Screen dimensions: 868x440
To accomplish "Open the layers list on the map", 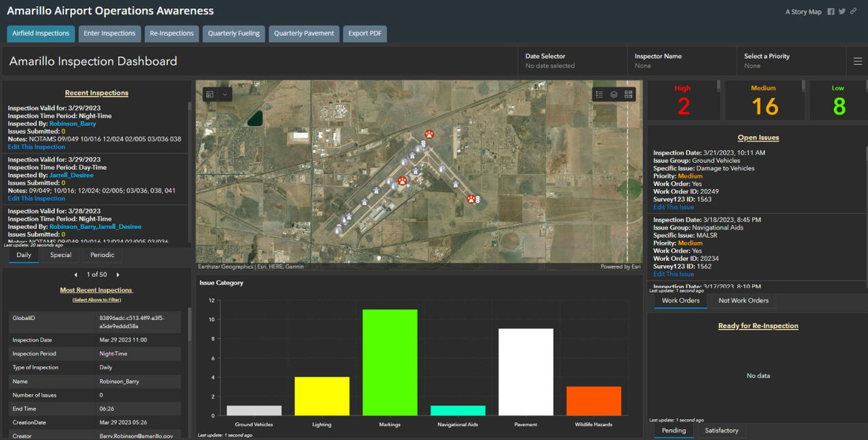I will (x=614, y=94).
